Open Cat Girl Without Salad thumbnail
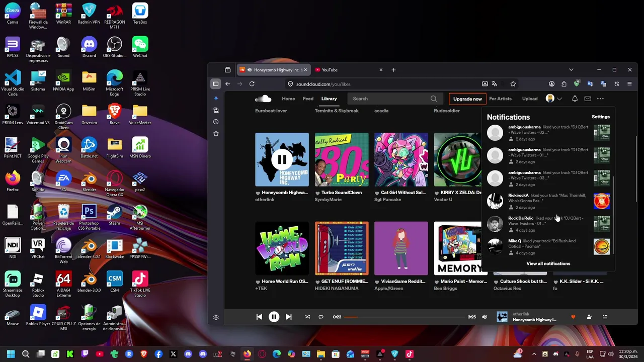Viewport: 644px width, 362px height. pos(401,160)
